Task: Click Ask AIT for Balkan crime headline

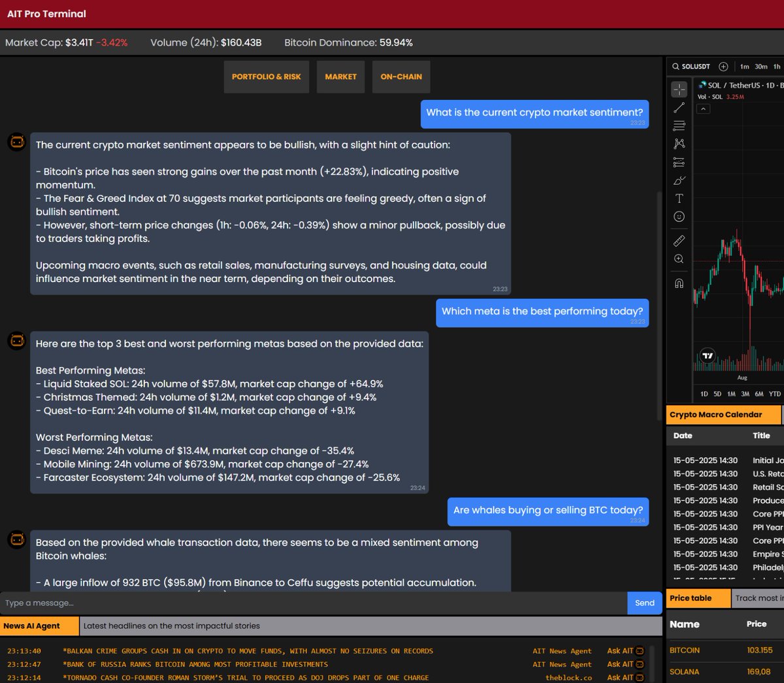Action: tap(625, 651)
